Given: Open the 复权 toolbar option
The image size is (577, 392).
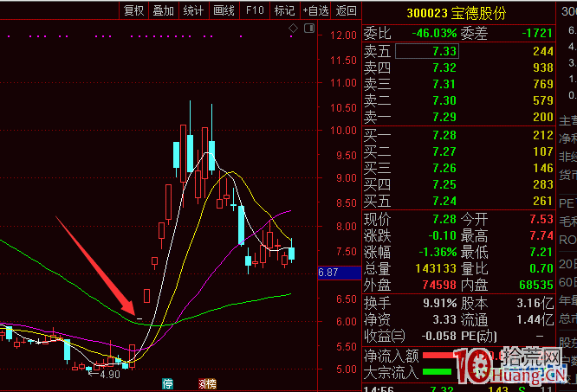Looking at the screenshot, I should coord(133,10).
